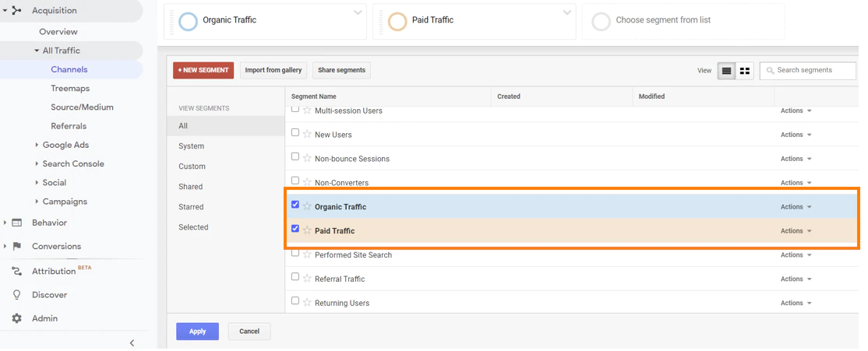Star the Performed Site Search segment

[x=307, y=254]
